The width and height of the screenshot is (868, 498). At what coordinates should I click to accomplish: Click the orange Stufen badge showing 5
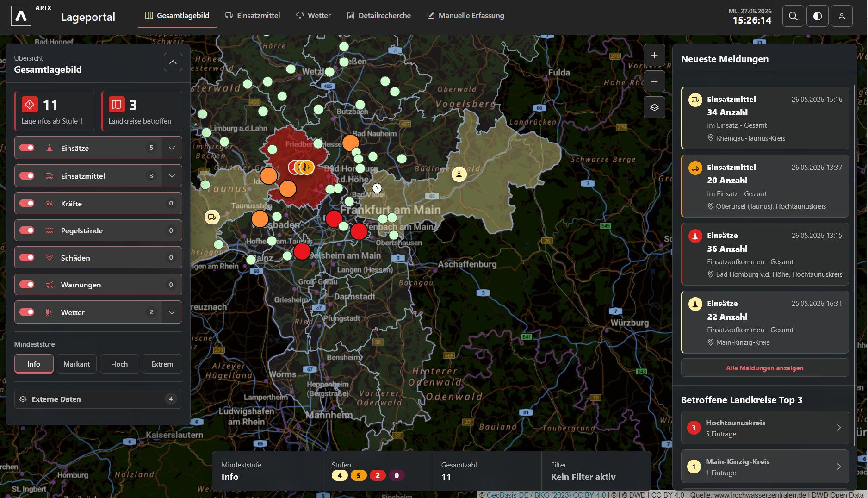(359, 476)
